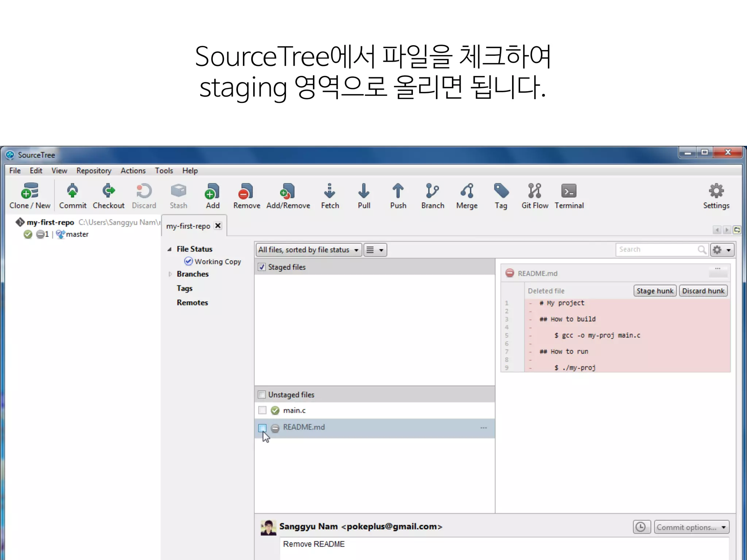Image resolution: width=747 pixels, height=560 pixels.
Task: Click README.md row ellipsis in unstaged list
Action: (x=484, y=428)
